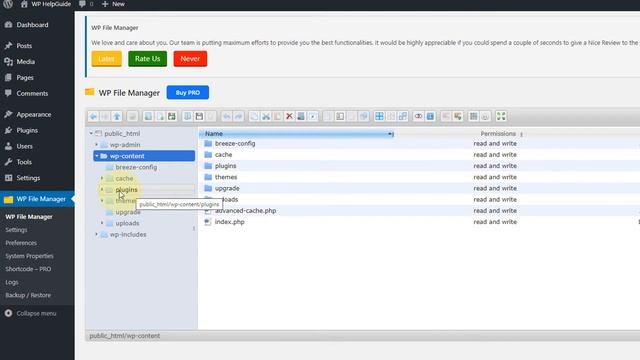Expand the uploads folder arrow in tree
Image resolution: width=640 pixels, height=360 pixels.
(x=102, y=223)
